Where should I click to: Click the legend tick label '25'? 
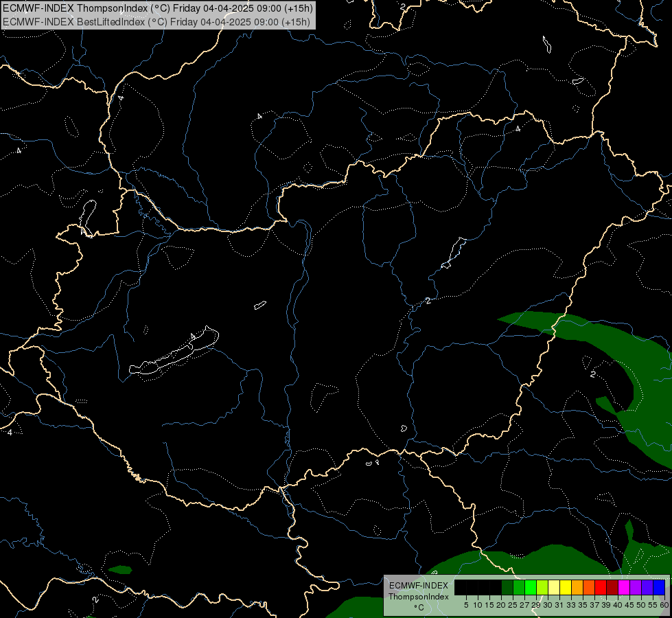(x=513, y=605)
